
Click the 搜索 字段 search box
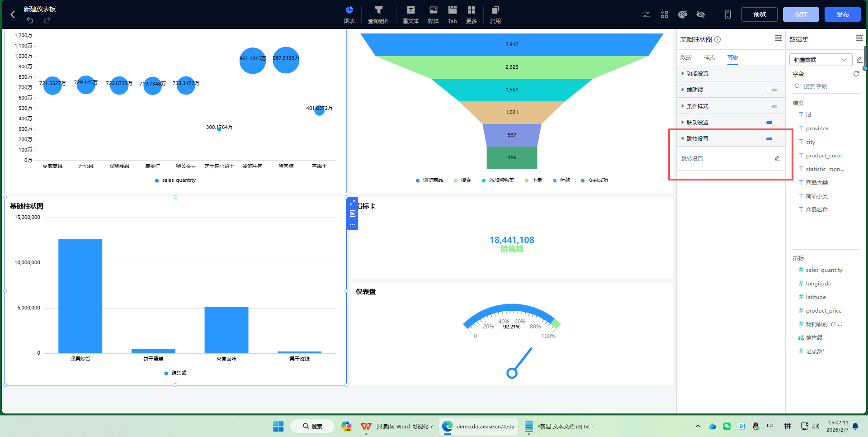(x=826, y=86)
